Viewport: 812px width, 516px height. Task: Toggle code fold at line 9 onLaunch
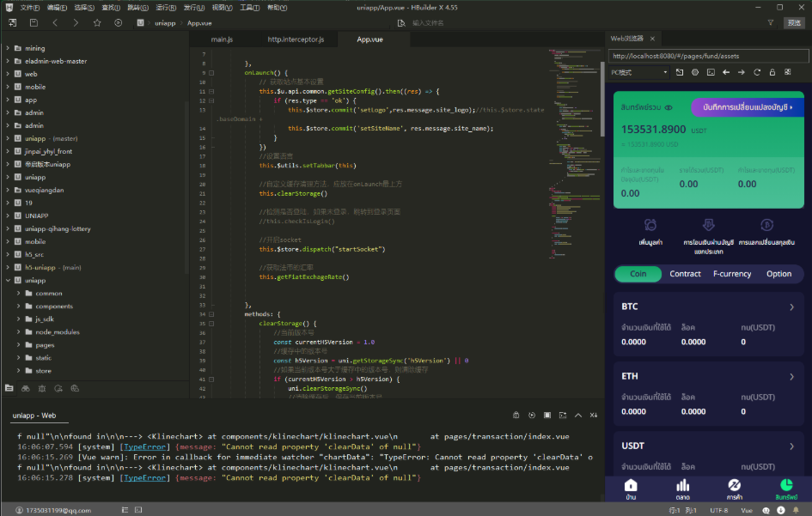tap(211, 73)
